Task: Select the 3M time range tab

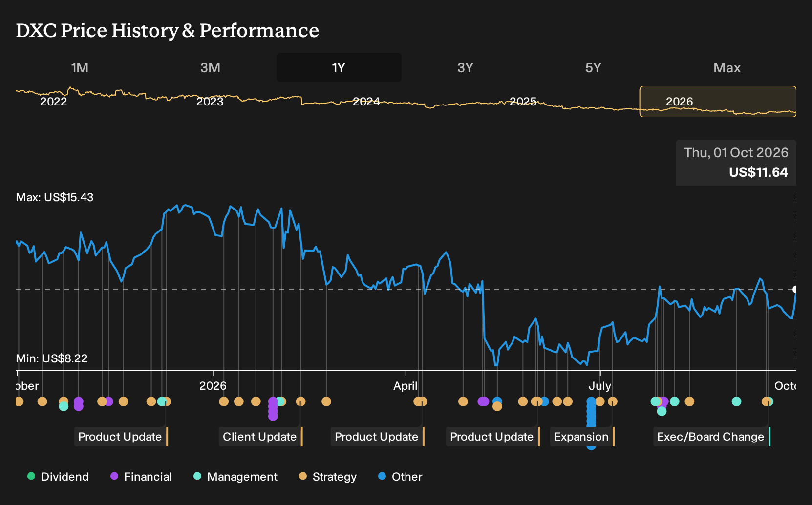Action: [210, 67]
